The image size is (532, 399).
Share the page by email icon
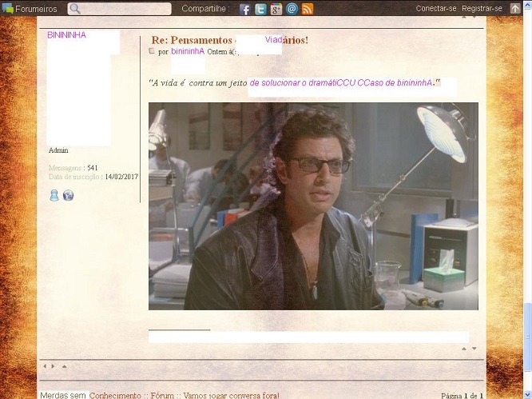tap(292, 9)
